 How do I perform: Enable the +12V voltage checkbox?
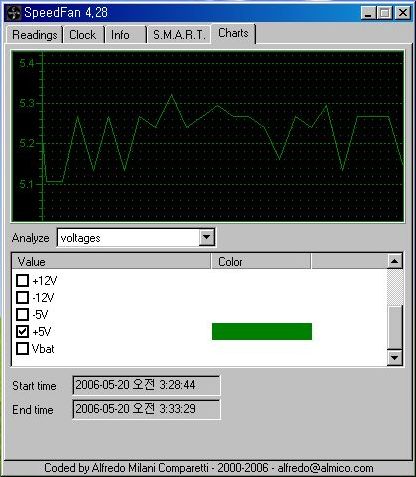point(22,280)
